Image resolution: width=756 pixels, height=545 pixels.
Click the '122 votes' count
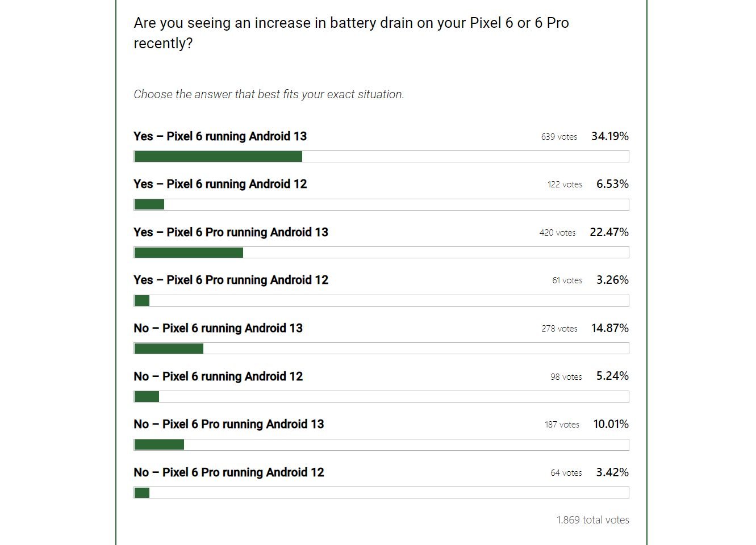pos(565,185)
